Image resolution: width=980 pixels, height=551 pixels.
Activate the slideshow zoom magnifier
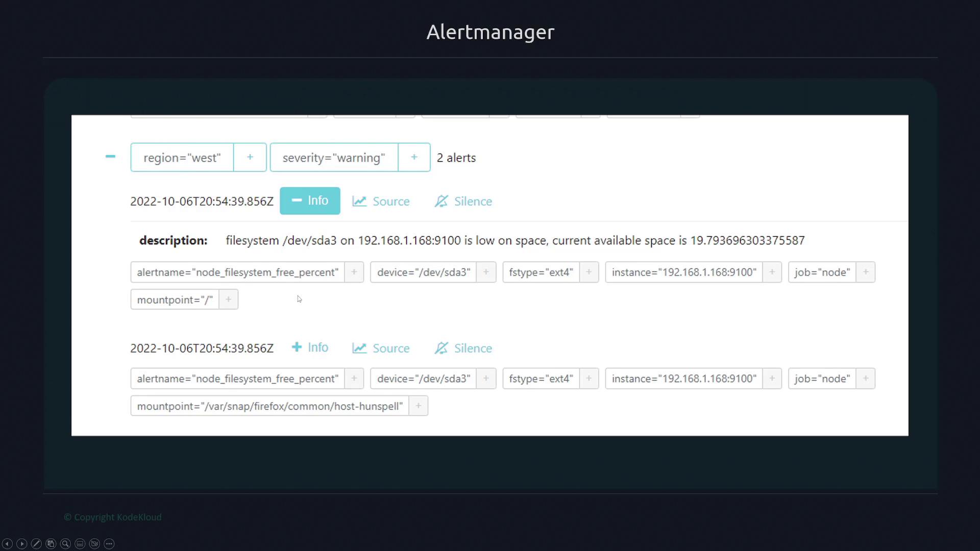[65, 544]
